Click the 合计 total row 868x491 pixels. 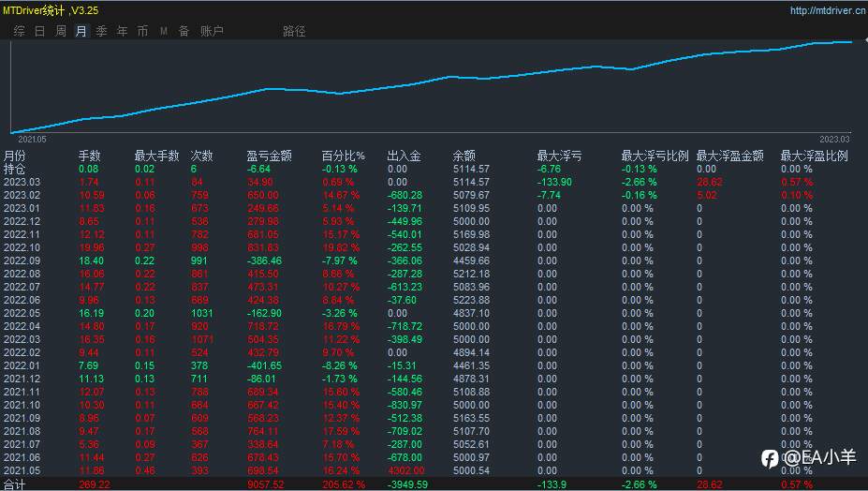point(434,484)
